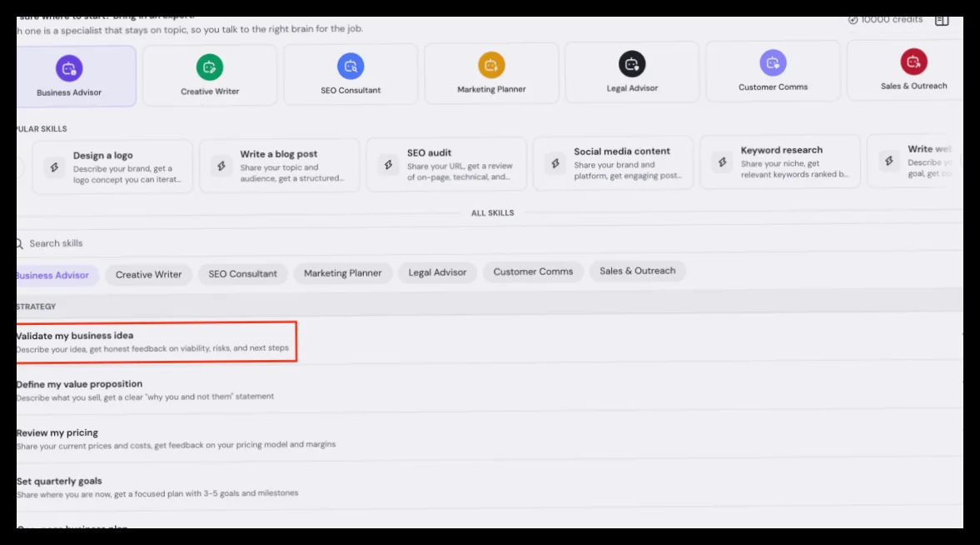Filter skills by SEO Consultant

pyautogui.click(x=242, y=274)
